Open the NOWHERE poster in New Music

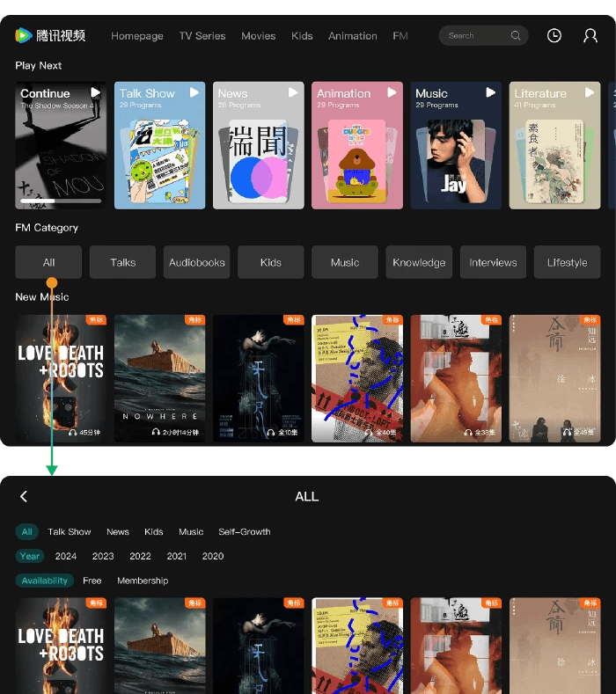pos(160,378)
